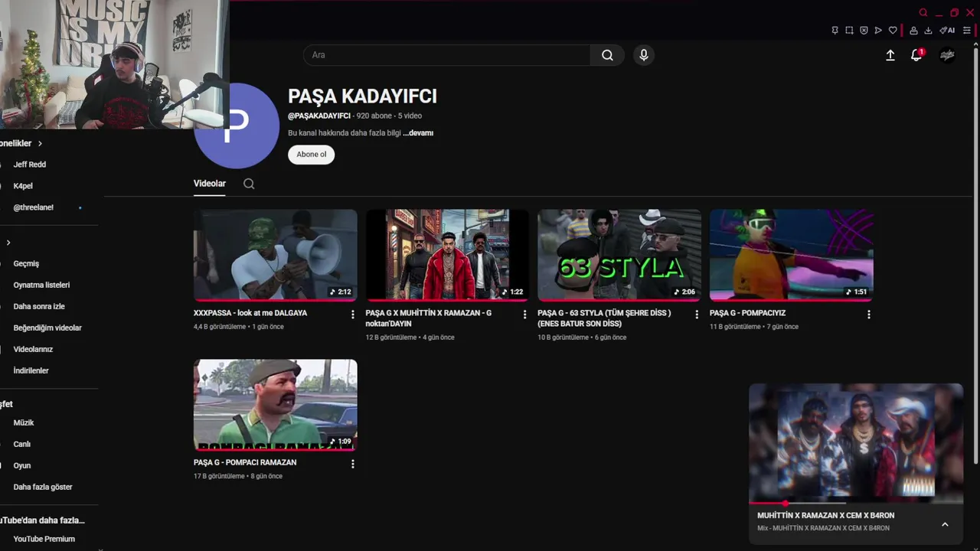Open Oynatma listeleri in sidebar
The height and width of the screenshot is (551, 980).
pyautogui.click(x=41, y=285)
